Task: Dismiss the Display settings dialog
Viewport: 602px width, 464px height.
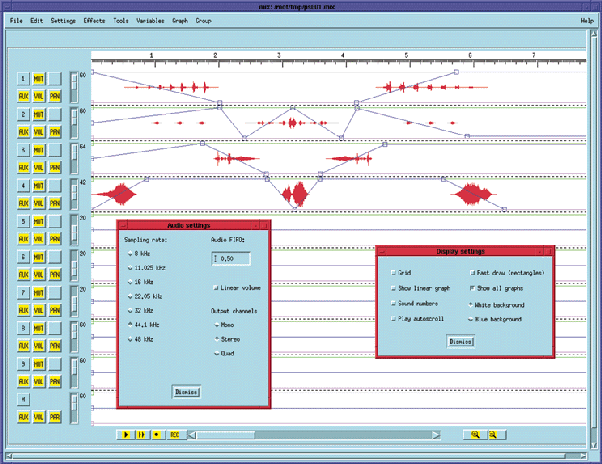Action: [x=459, y=340]
